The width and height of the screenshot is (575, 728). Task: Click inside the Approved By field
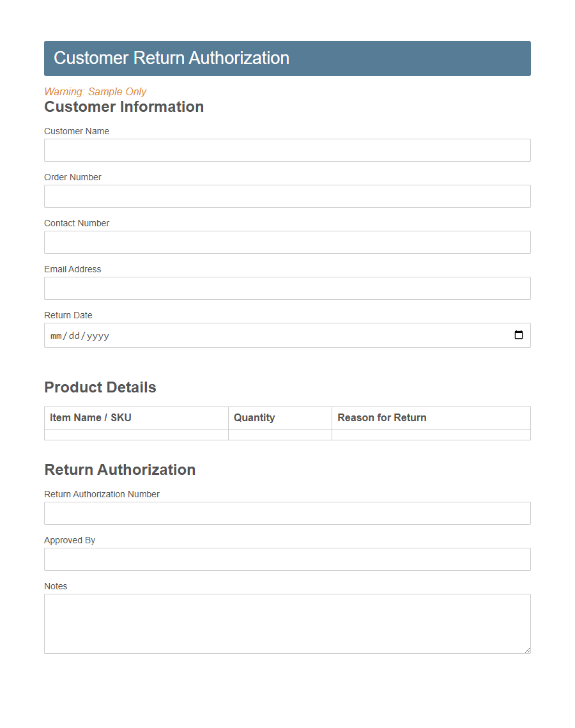tap(287, 559)
